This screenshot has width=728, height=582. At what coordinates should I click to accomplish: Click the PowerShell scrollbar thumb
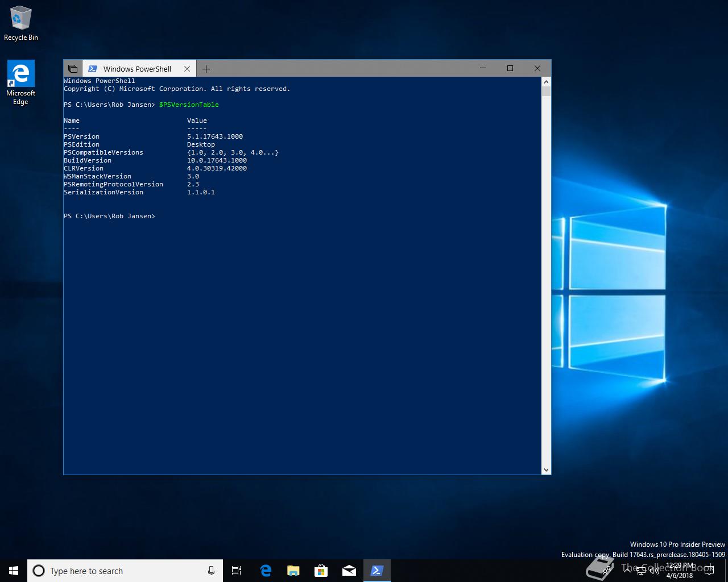[546, 91]
